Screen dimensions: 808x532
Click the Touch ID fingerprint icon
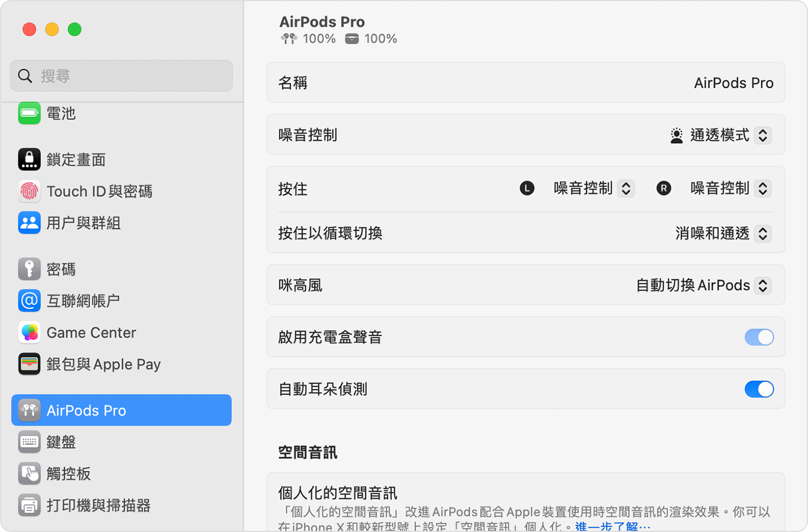point(29,191)
